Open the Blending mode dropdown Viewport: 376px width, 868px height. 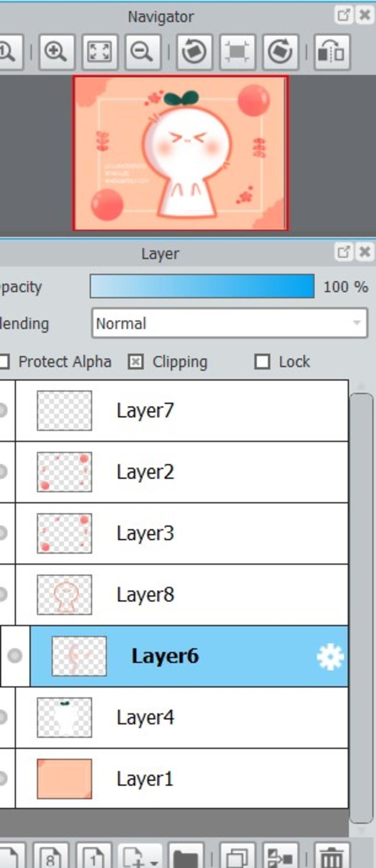coord(229,323)
